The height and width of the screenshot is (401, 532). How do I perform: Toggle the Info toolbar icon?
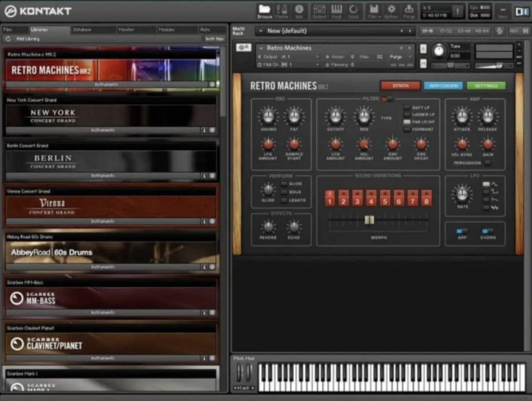tap(299, 11)
